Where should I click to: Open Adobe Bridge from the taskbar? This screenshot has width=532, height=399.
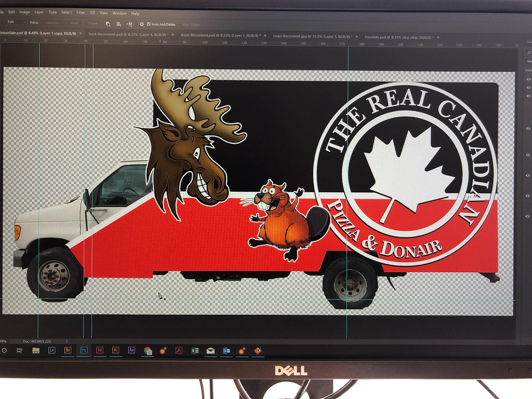[68, 350]
